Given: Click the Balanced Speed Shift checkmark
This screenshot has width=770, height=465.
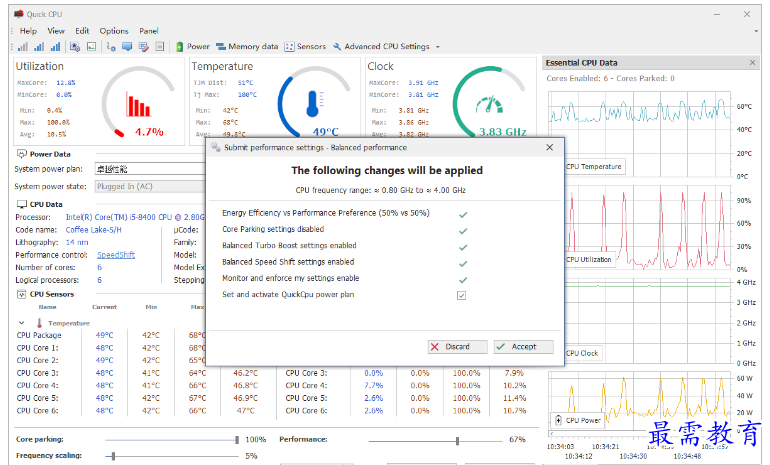Looking at the screenshot, I should click(x=463, y=264).
